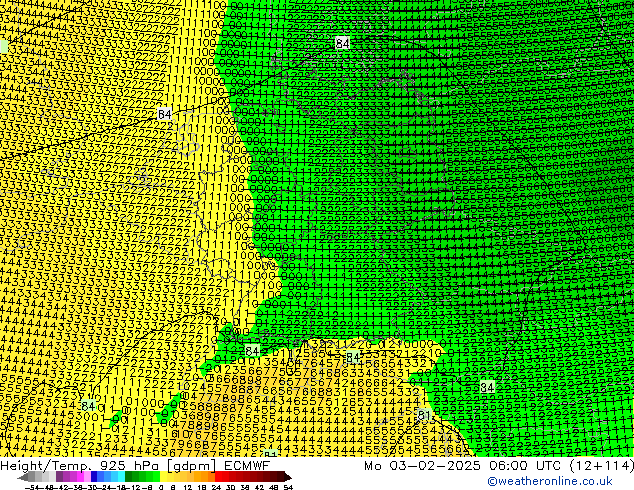Click the dark maroon swatch near scale end

click(281, 477)
